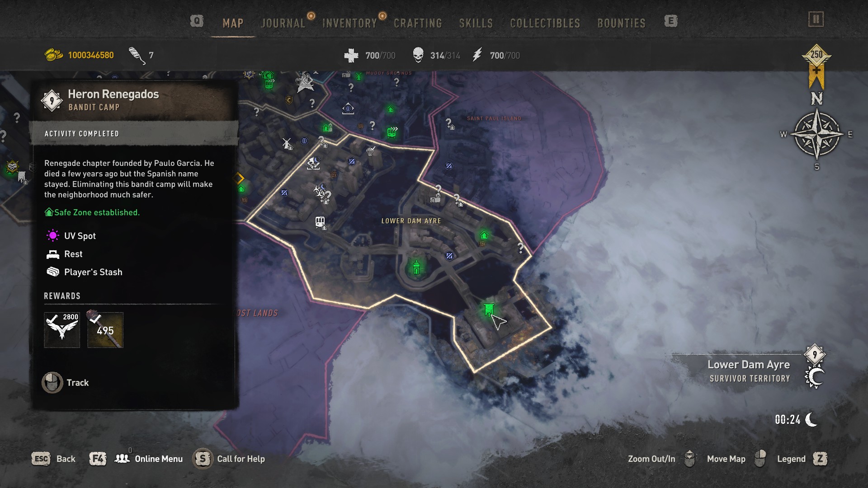Screen dimensions: 868x488
Task: Select the green Heron Renegados flag marker
Action: 488,310
